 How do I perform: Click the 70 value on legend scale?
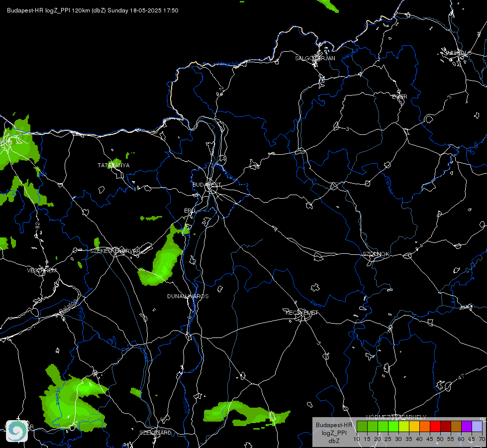(482, 440)
